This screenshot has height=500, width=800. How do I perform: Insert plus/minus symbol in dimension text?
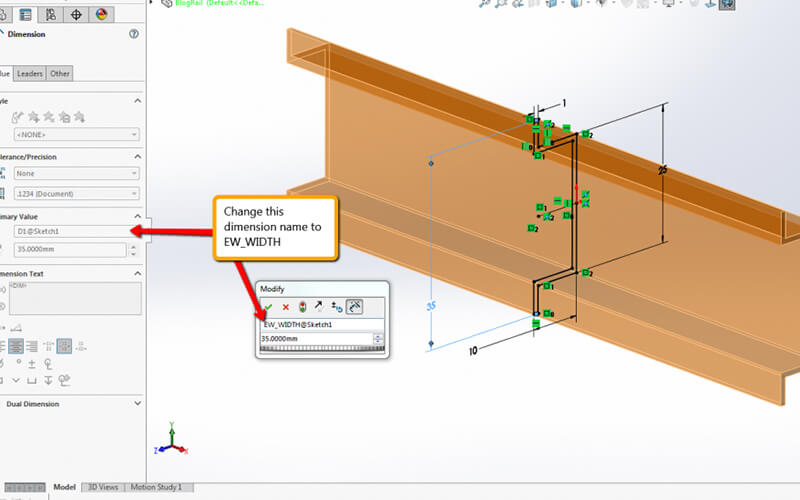coord(32,364)
